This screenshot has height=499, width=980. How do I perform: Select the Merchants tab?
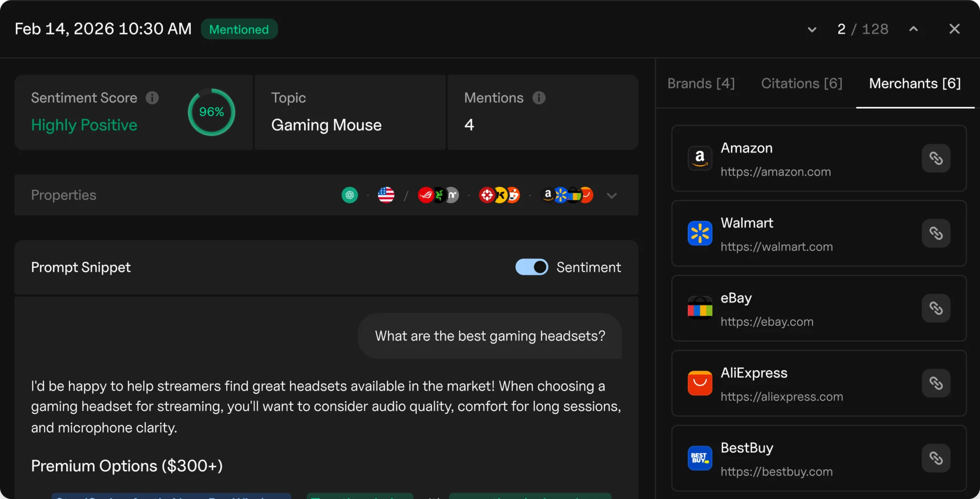click(x=915, y=84)
